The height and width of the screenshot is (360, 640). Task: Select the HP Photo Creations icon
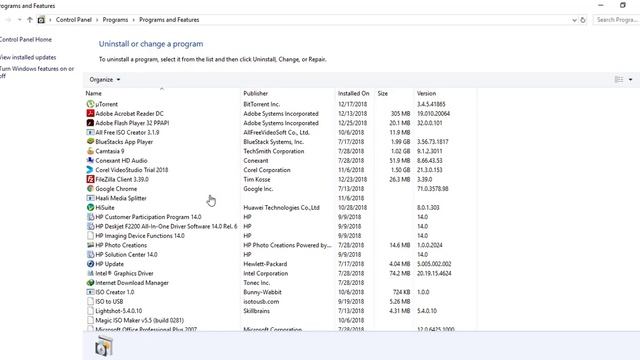coord(90,245)
